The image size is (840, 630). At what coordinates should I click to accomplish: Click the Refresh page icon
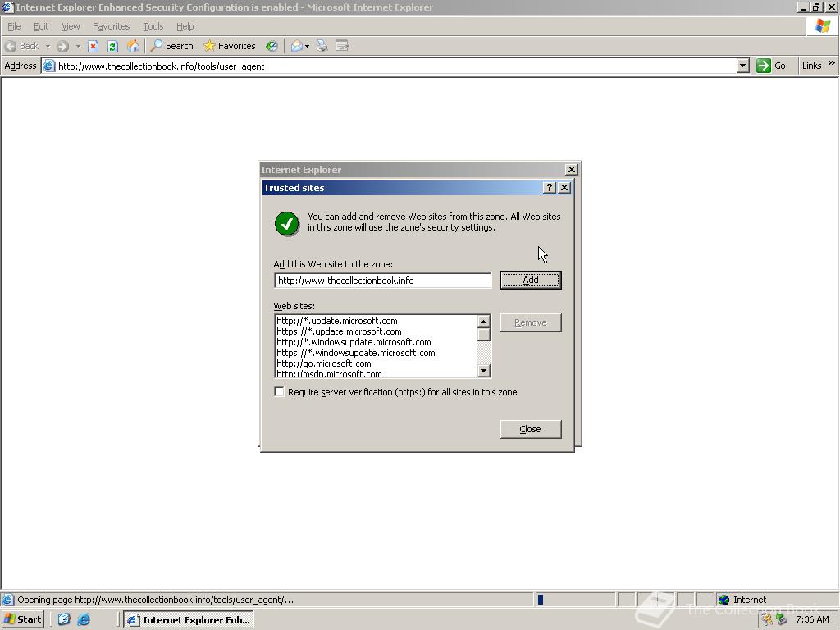pos(112,46)
